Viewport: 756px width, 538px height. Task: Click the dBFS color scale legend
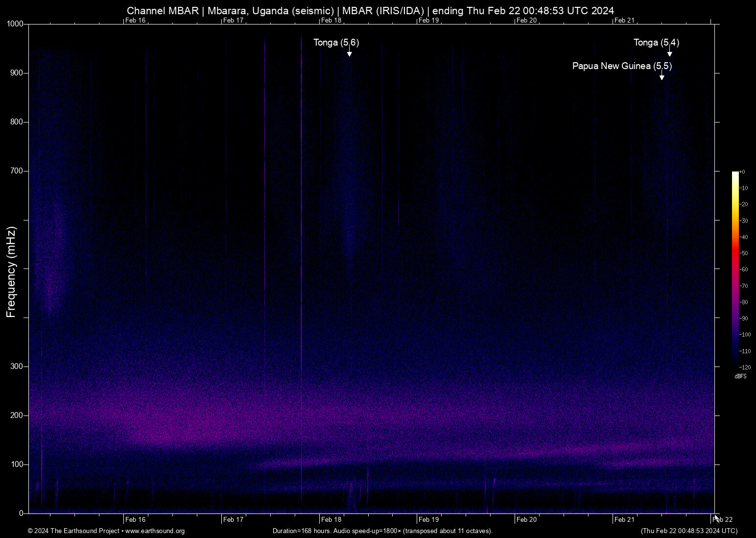[735, 269]
